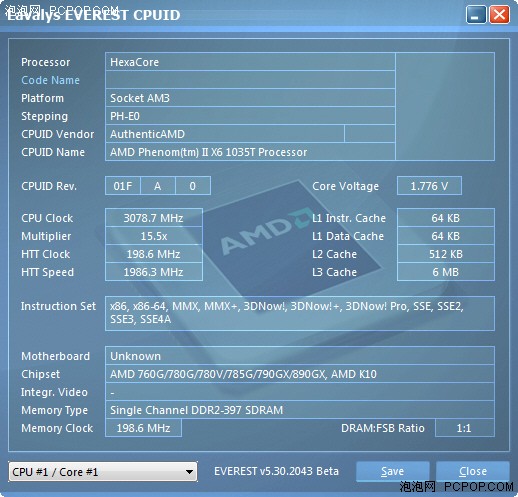Click the 15.5x multiplier value

pyautogui.click(x=154, y=236)
